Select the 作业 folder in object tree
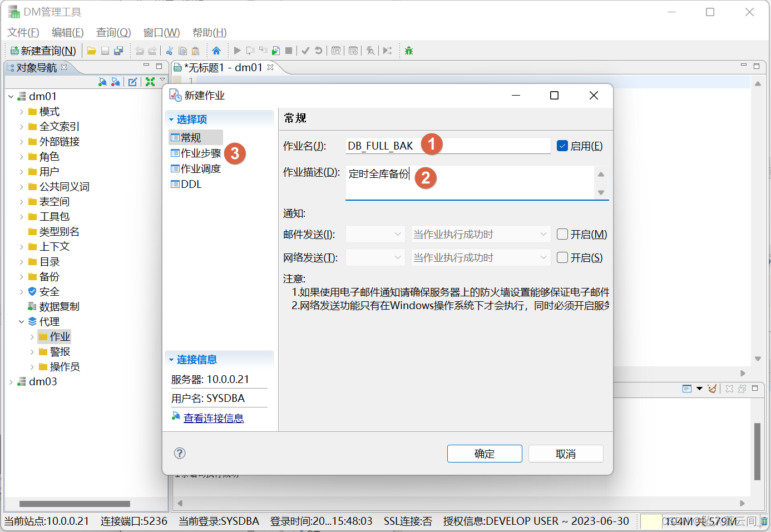 pos(55,336)
